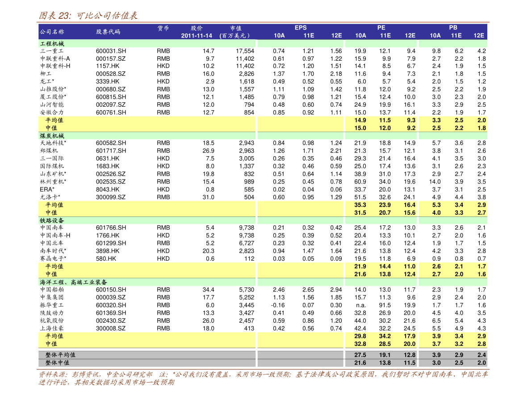Select the 煤炭机械 section row label
532x395 pixels.
[52, 136]
